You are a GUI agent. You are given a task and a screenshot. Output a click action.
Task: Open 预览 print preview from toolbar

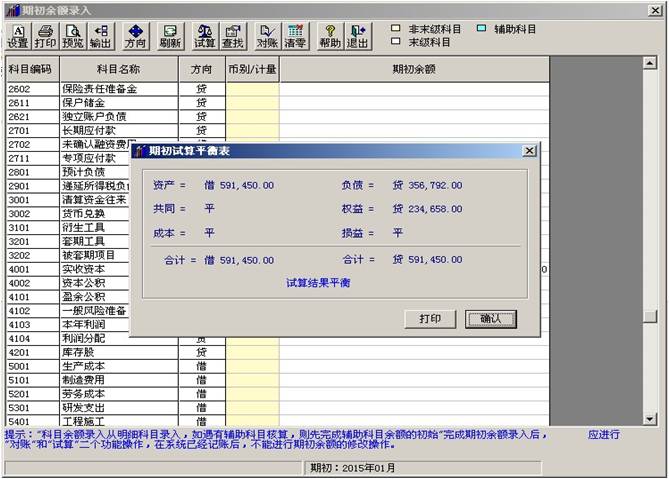pos(73,37)
